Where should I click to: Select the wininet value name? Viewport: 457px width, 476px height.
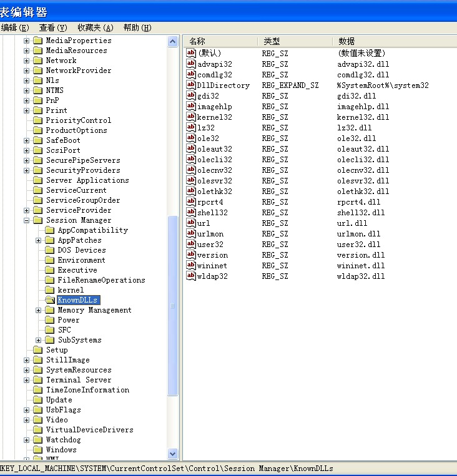point(212,266)
